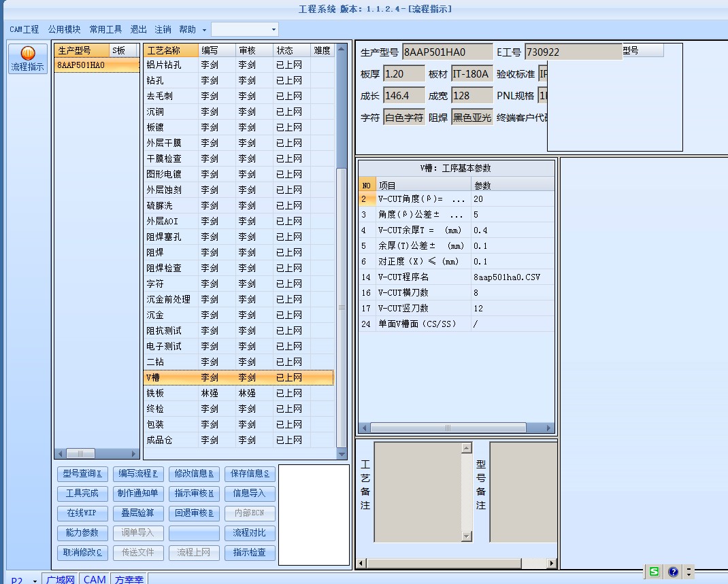The width and height of the screenshot is (728, 584).
Task: Open the 常用工具 menu
Action: click(105, 30)
